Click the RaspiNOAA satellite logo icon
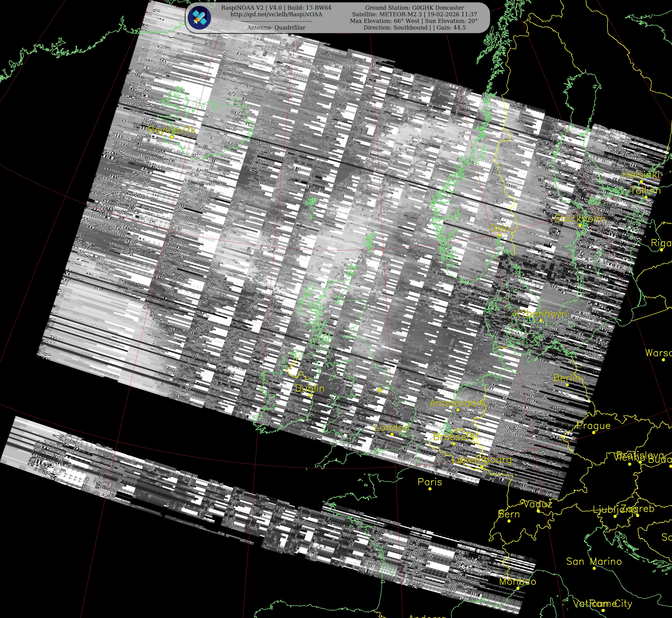The height and width of the screenshot is (618, 672). tap(199, 17)
